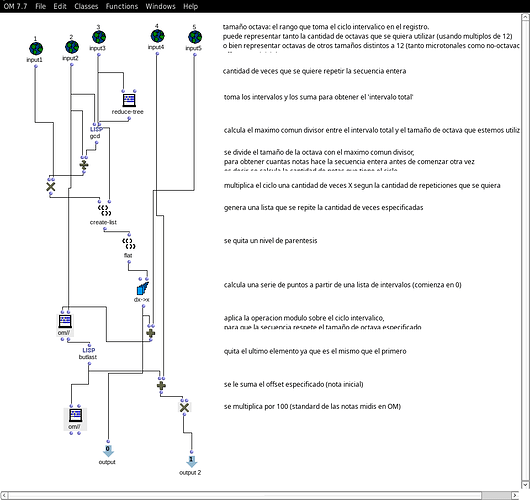Open the File menu
Viewport: 530px width, 500px height.
40,6
